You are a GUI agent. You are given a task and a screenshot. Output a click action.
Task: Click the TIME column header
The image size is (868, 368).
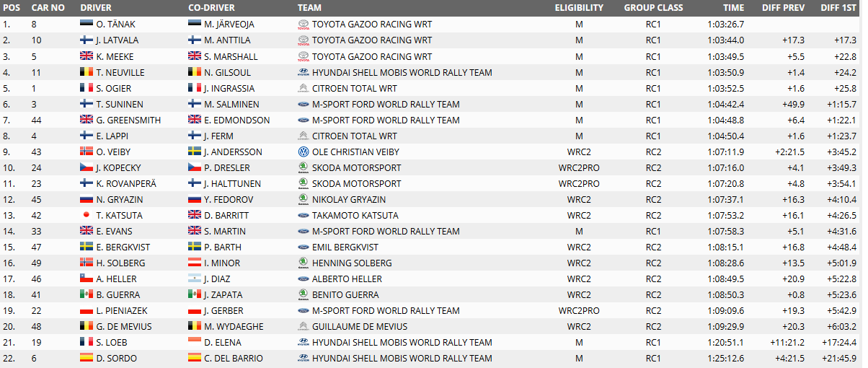[733, 7]
